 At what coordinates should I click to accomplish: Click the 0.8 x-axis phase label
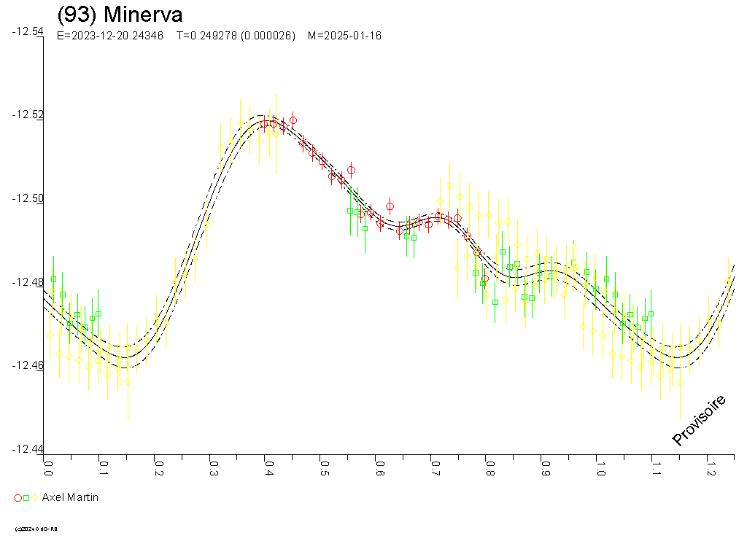[489, 467]
